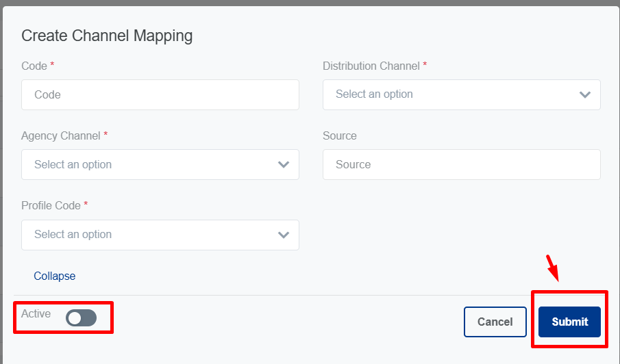
Task: Focus the Code text field
Action: click(x=160, y=94)
